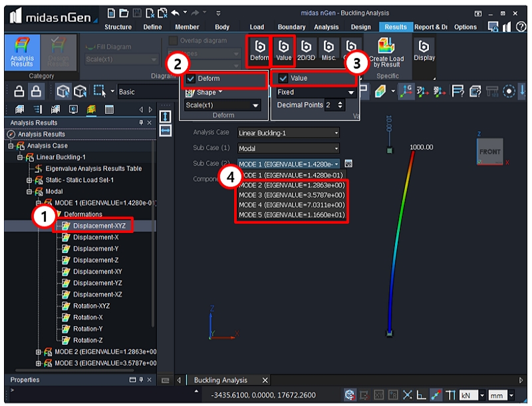Open Eigenvalue Analysis Results Table

[94, 168]
